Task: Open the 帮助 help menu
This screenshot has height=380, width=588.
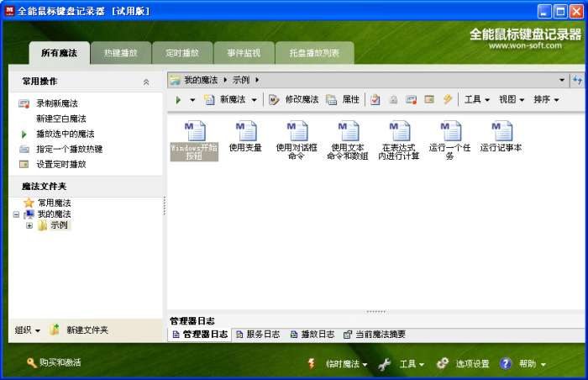Action: pyautogui.click(x=523, y=363)
